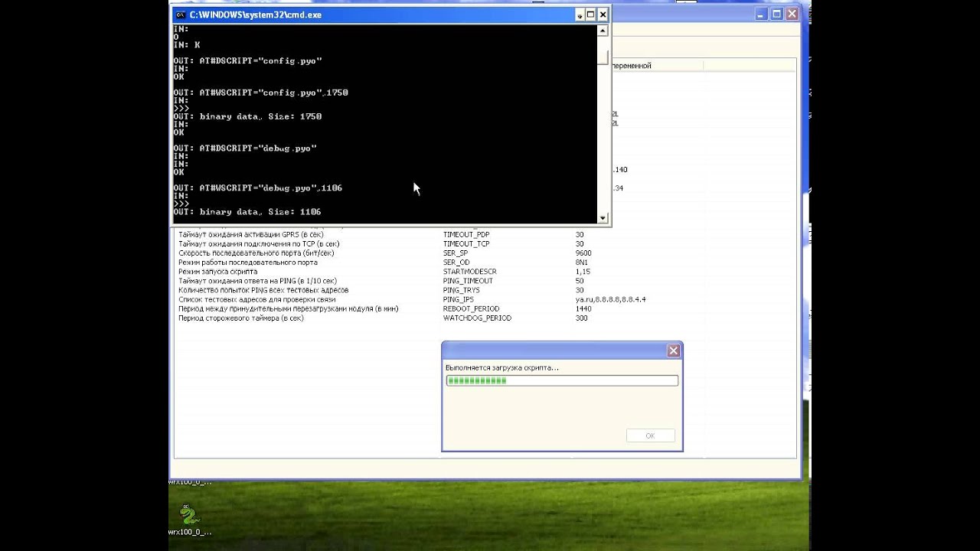Click the value 50 for PING_TIMEOUT
This screenshot has height=551, width=980.
coord(580,281)
